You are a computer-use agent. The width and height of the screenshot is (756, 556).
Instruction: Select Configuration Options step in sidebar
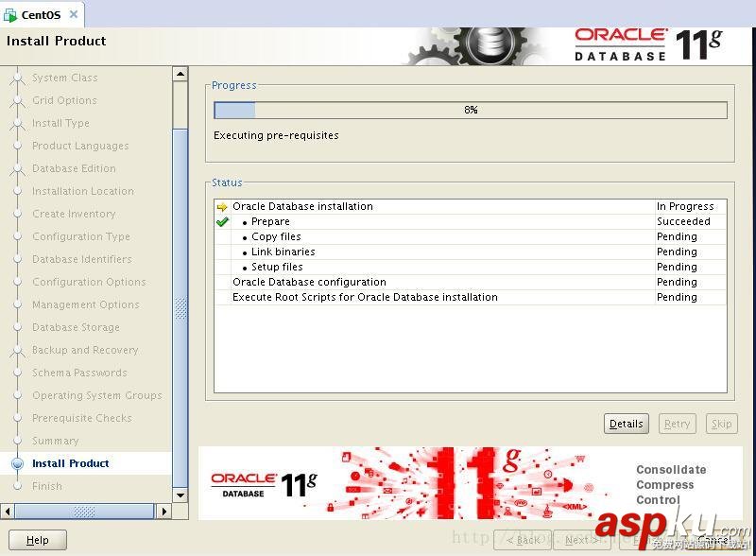coord(89,282)
